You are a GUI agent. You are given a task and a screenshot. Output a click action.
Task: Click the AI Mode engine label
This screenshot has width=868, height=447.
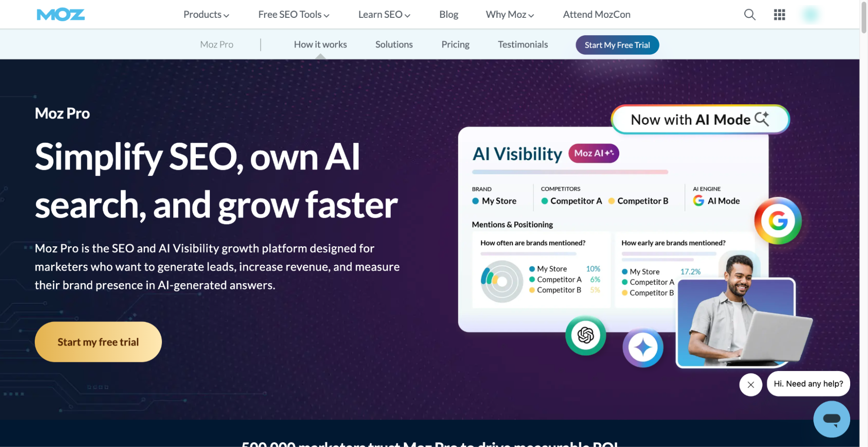pyautogui.click(x=723, y=201)
